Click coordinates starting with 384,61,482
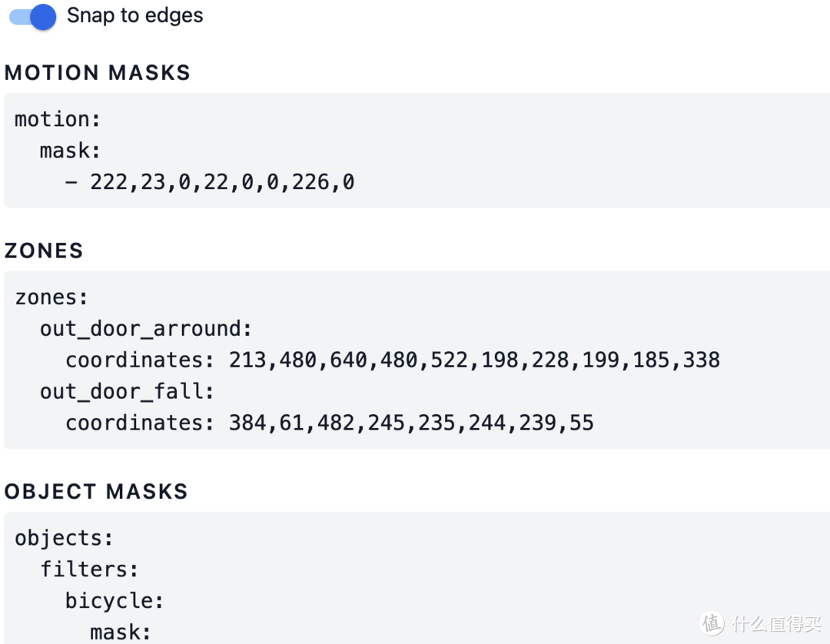Image resolution: width=830 pixels, height=644 pixels. [411, 423]
